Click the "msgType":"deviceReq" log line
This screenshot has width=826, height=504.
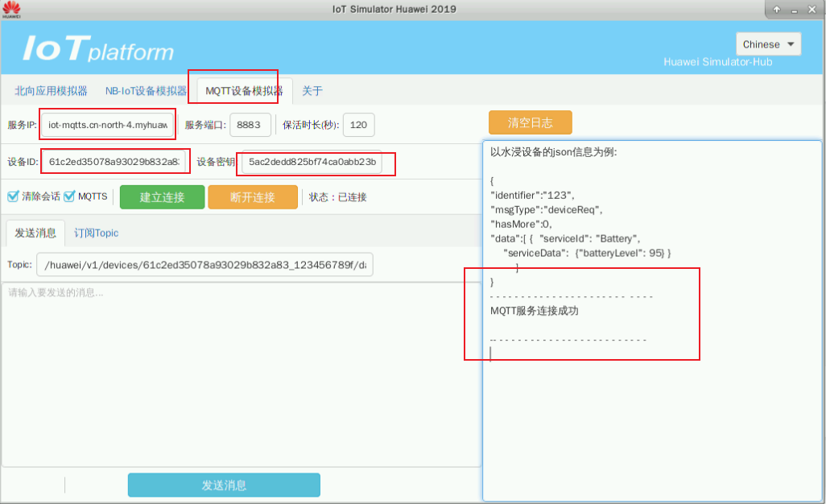[547, 209]
